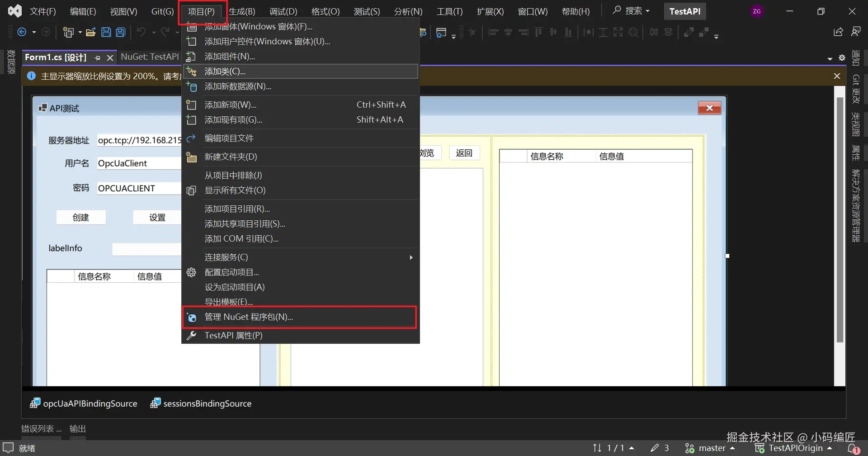
Task: Open the 搜索 dropdown in title bar
Action: click(x=631, y=11)
